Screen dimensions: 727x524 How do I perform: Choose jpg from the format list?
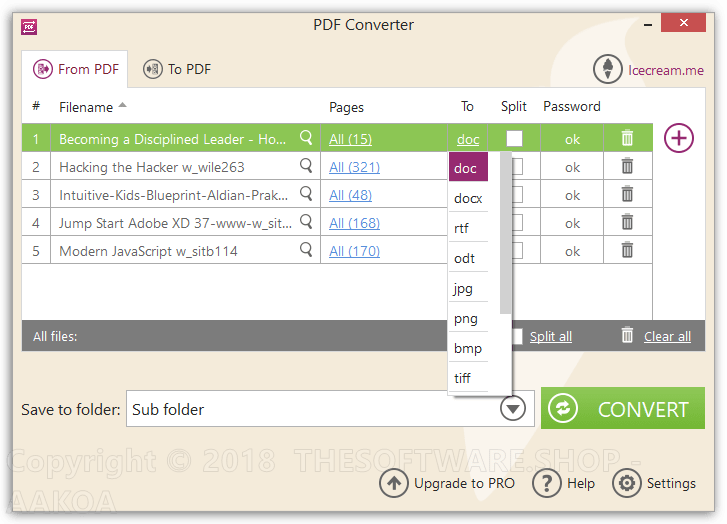[468, 288]
